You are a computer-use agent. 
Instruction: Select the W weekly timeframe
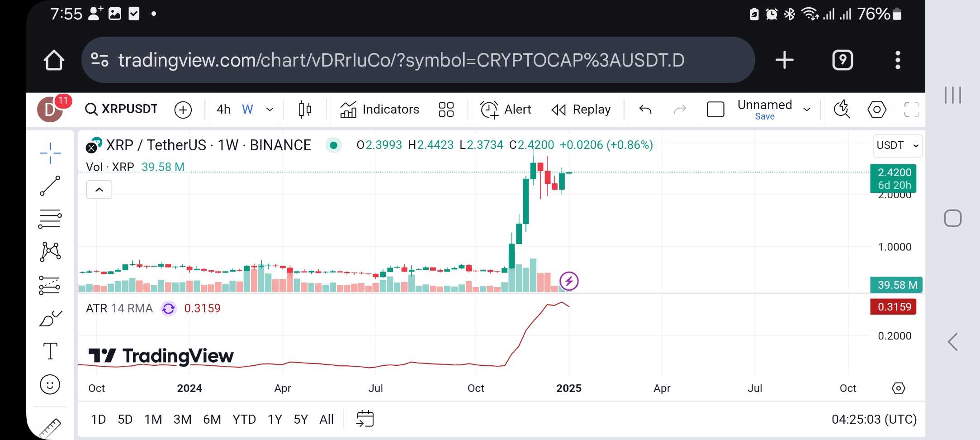click(x=247, y=109)
